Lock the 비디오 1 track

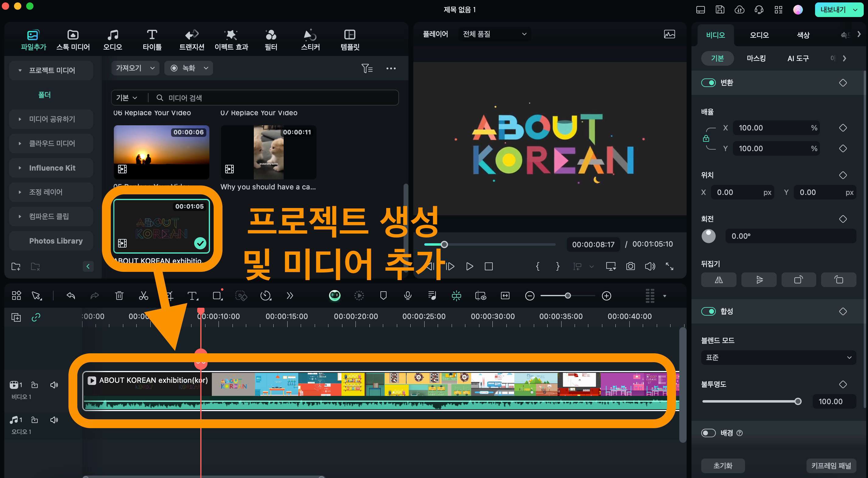[x=34, y=384]
